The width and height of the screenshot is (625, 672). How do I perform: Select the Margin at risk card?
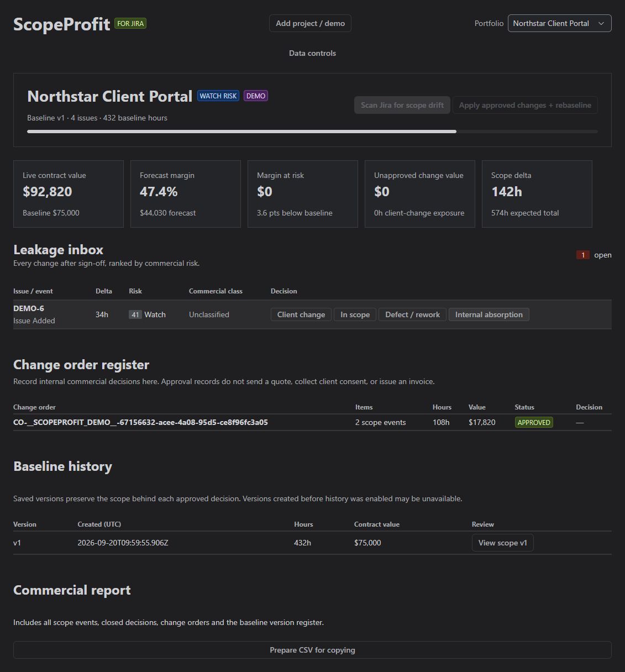pos(303,194)
